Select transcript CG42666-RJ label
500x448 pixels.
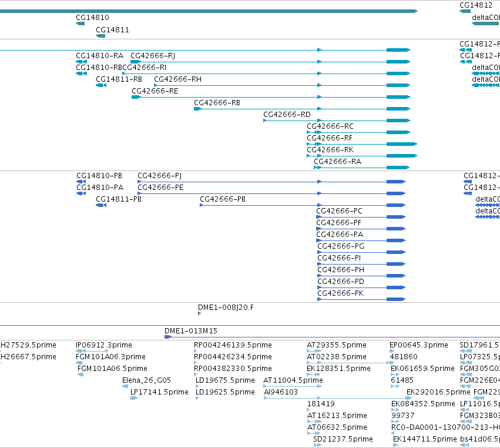[x=153, y=56]
